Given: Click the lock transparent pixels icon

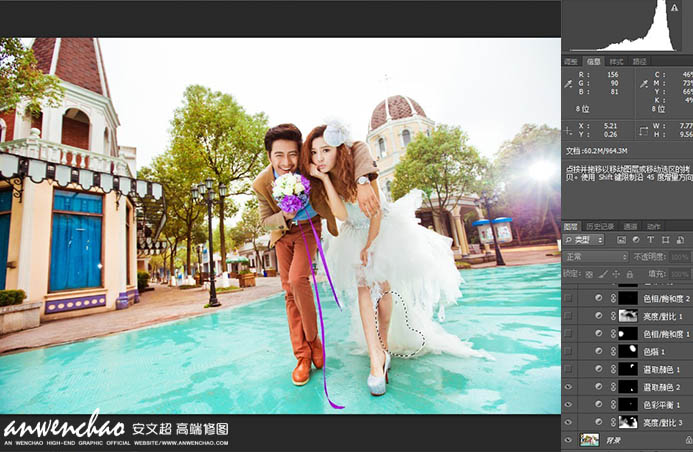Looking at the screenshot, I should pos(590,272).
